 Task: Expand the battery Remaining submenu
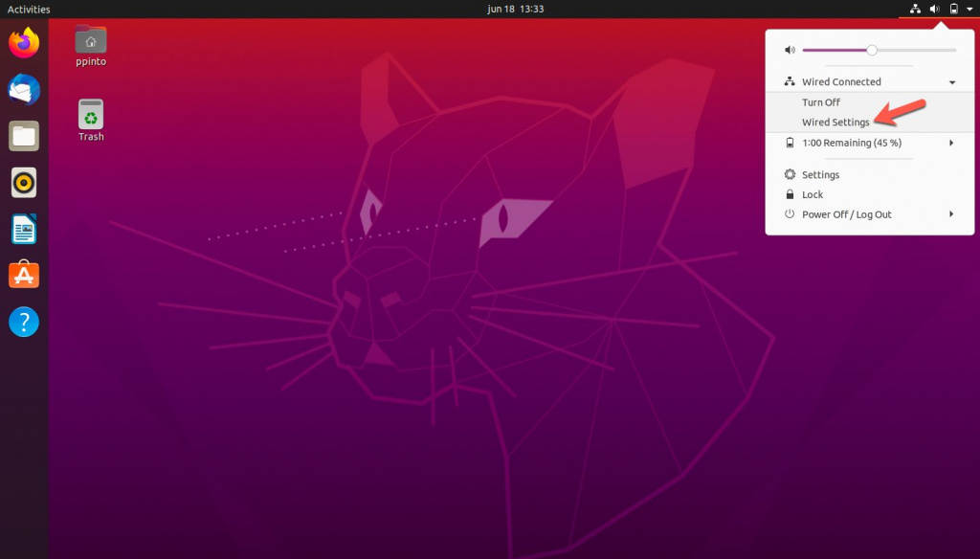click(x=950, y=142)
